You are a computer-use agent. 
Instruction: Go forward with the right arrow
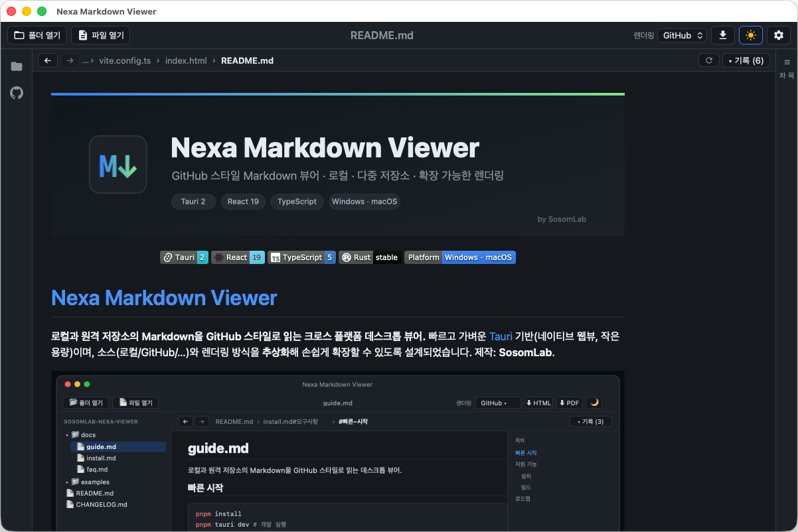[69, 60]
